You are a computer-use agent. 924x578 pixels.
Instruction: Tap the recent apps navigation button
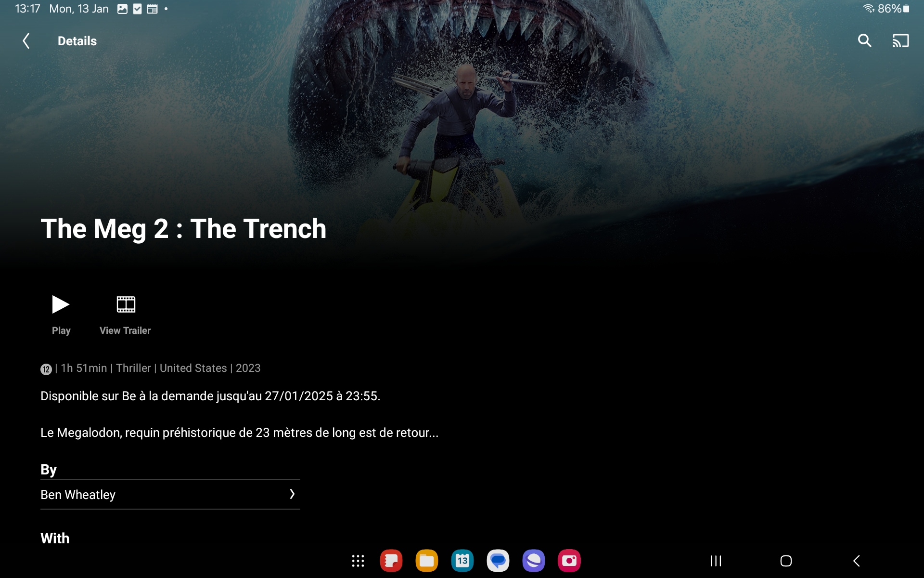point(716,561)
